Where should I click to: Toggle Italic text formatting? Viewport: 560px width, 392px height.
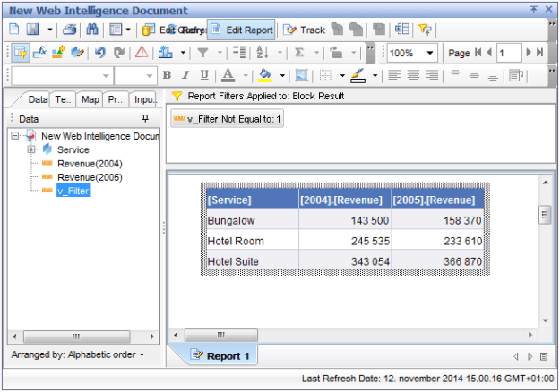click(185, 75)
